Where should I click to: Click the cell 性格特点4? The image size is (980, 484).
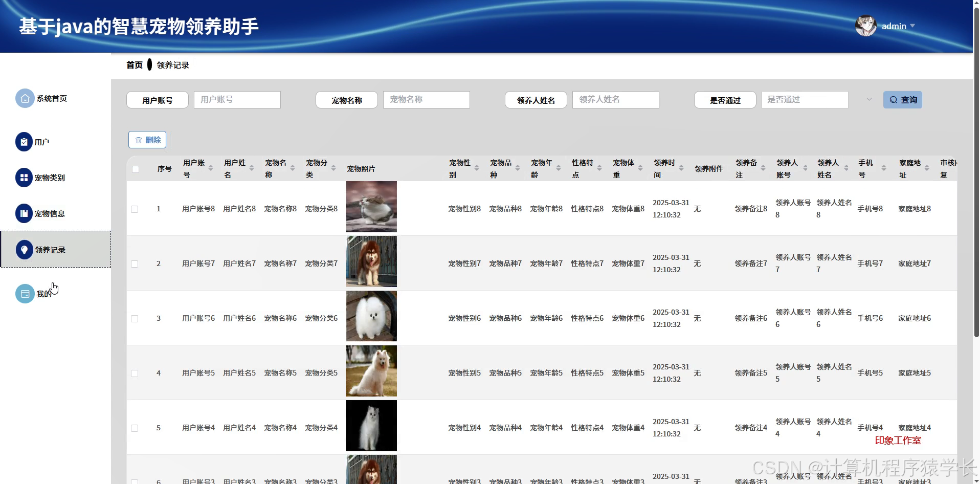[x=587, y=428]
